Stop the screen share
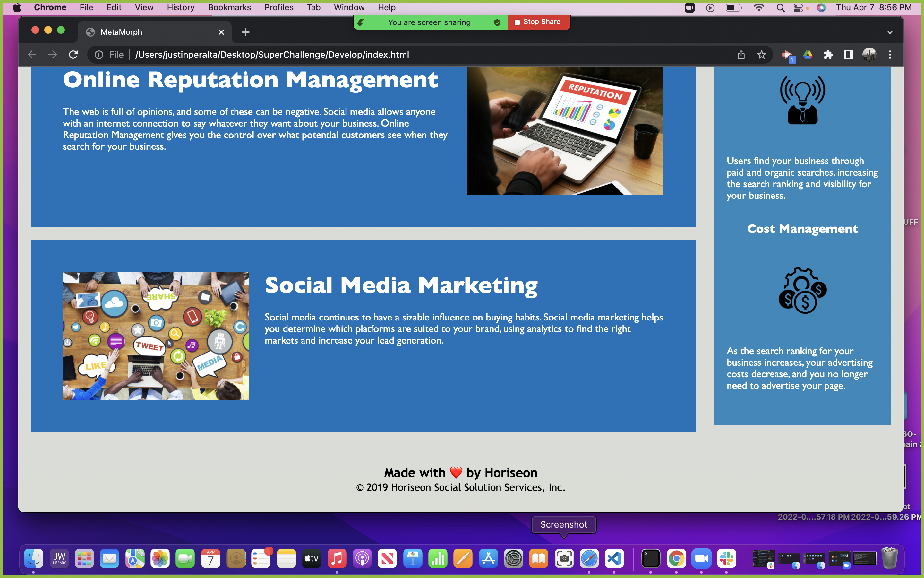 [x=539, y=22]
